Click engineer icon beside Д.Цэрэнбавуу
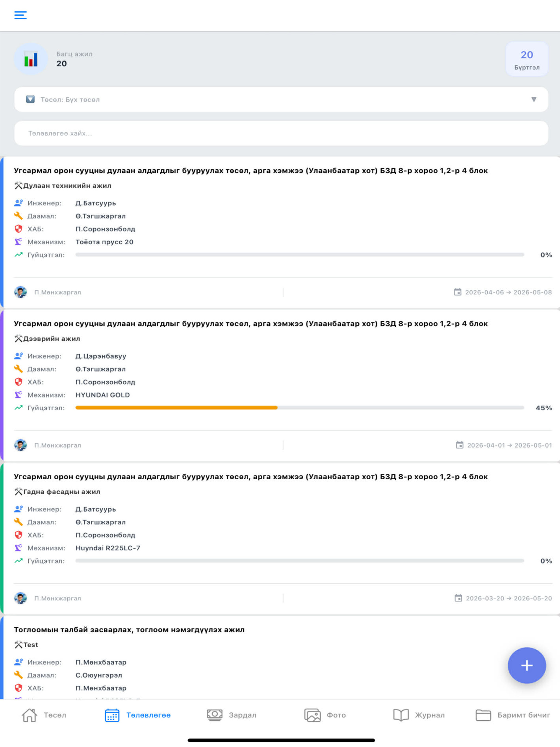560x747 pixels. [18, 356]
